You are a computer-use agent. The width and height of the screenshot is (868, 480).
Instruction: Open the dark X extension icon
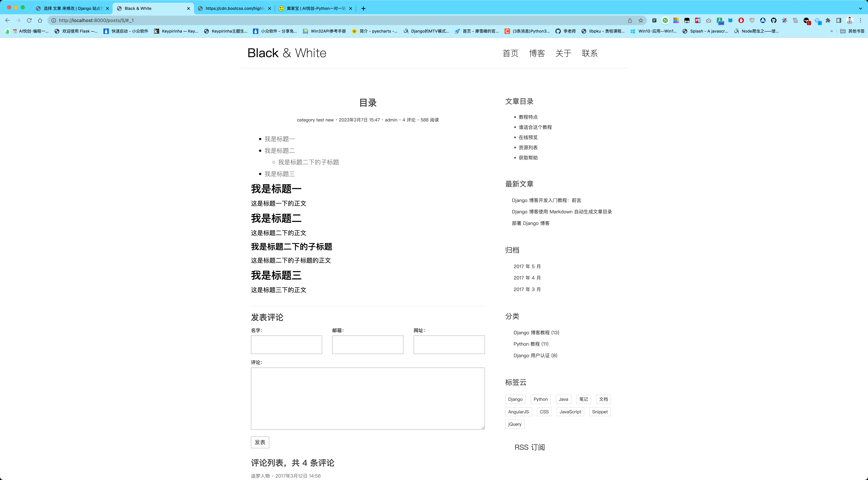pos(654,20)
